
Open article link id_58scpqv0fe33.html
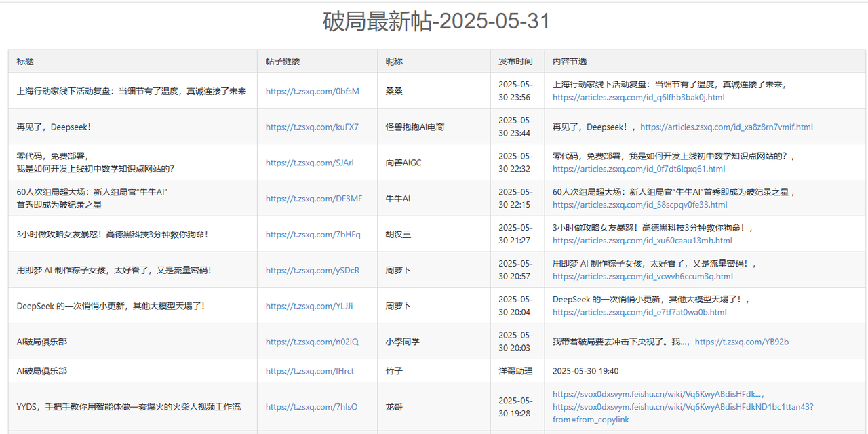pyautogui.click(x=640, y=205)
